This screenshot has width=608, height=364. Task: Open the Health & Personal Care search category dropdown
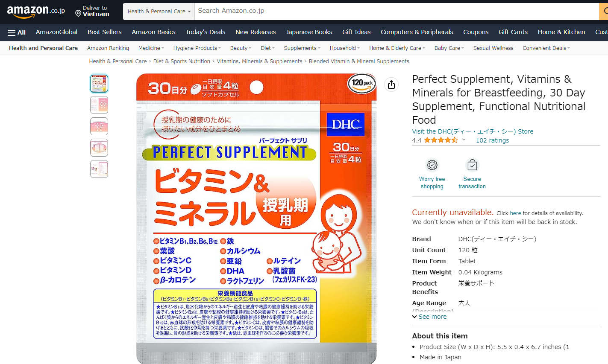point(159,12)
